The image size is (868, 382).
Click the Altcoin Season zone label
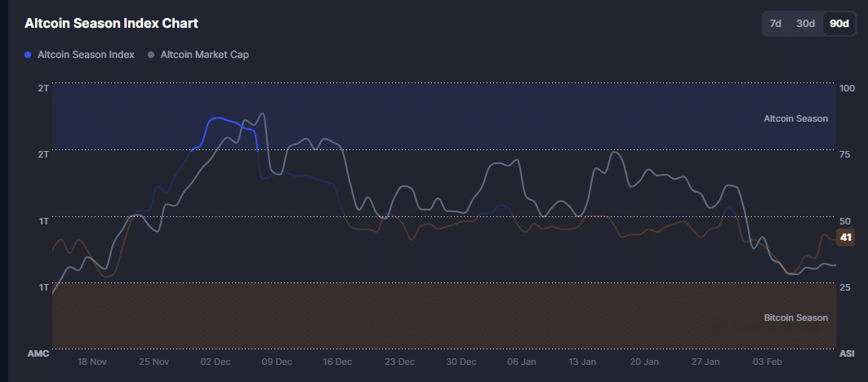point(795,118)
